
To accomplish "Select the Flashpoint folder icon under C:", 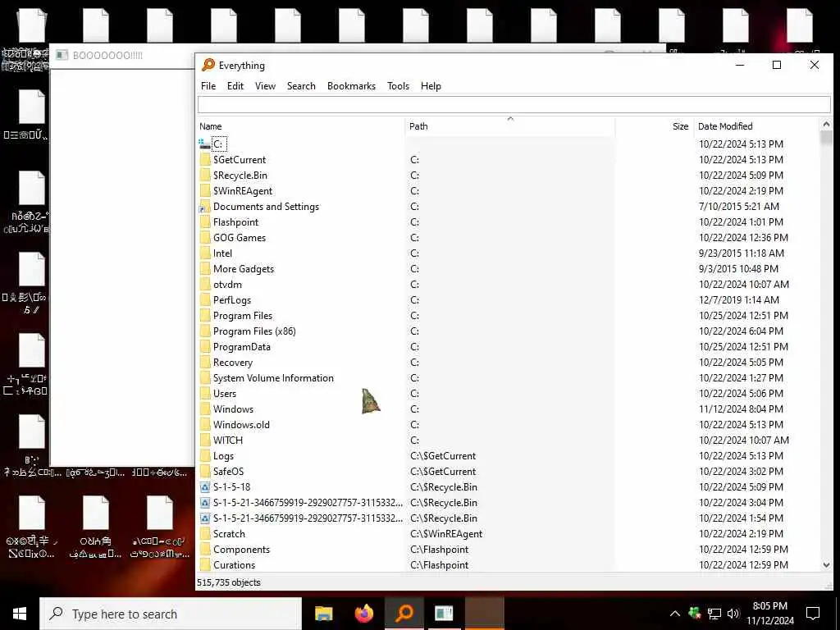I will pos(204,222).
